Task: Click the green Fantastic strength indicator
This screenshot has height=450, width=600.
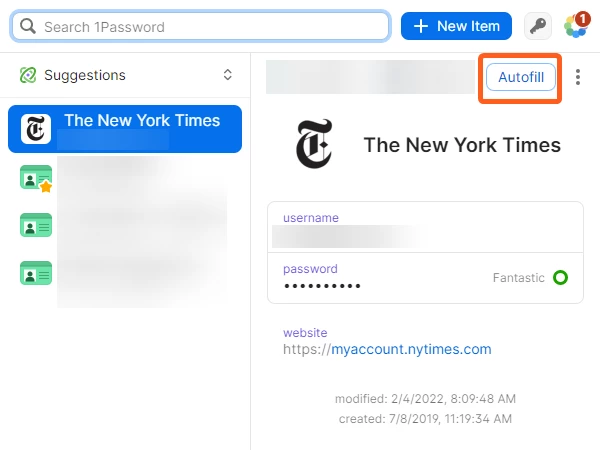Action: (560, 277)
